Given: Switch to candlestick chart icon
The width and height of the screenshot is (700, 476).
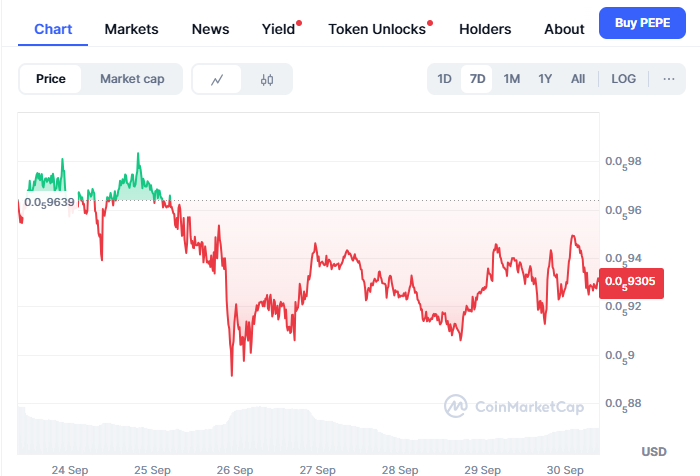Looking at the screenshot, I should (267, 79).
